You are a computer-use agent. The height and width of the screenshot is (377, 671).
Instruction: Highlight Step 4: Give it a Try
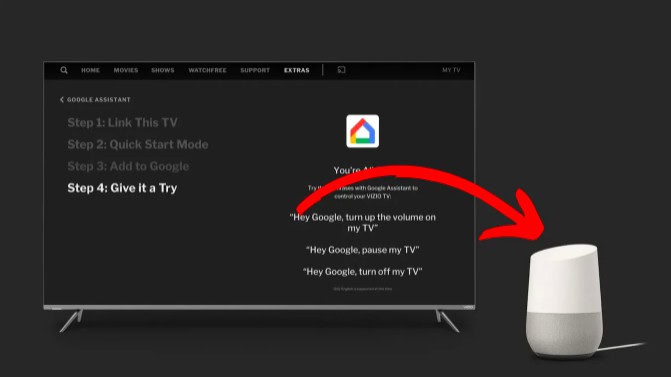pyautogui.click(x=122, y=188)
